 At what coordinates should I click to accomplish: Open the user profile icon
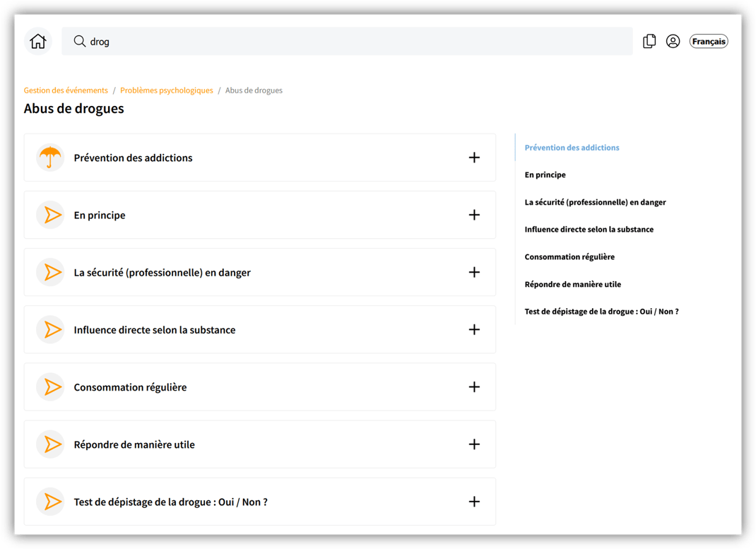point(673,42)
